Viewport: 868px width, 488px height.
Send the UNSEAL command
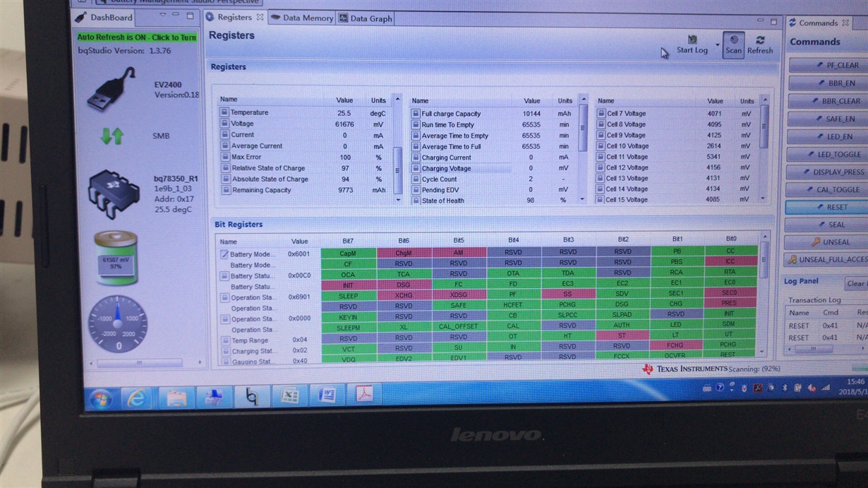coord(828,242)
